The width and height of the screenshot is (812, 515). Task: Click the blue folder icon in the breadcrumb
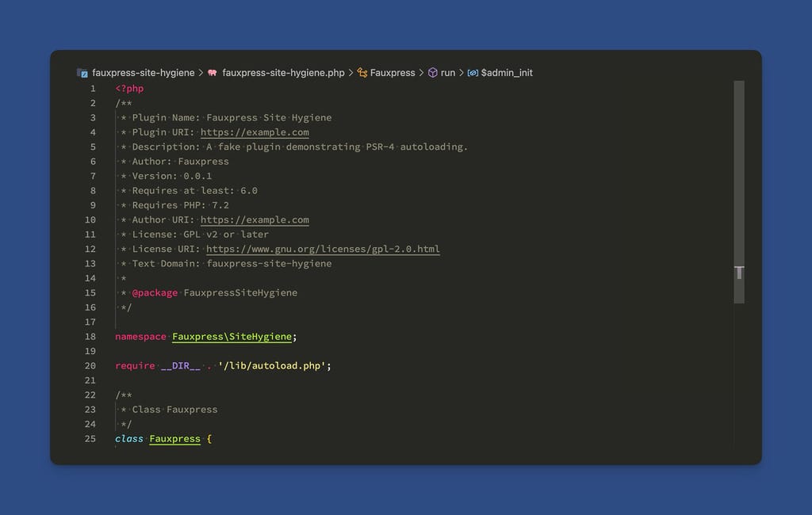click(x=82, y=72)
